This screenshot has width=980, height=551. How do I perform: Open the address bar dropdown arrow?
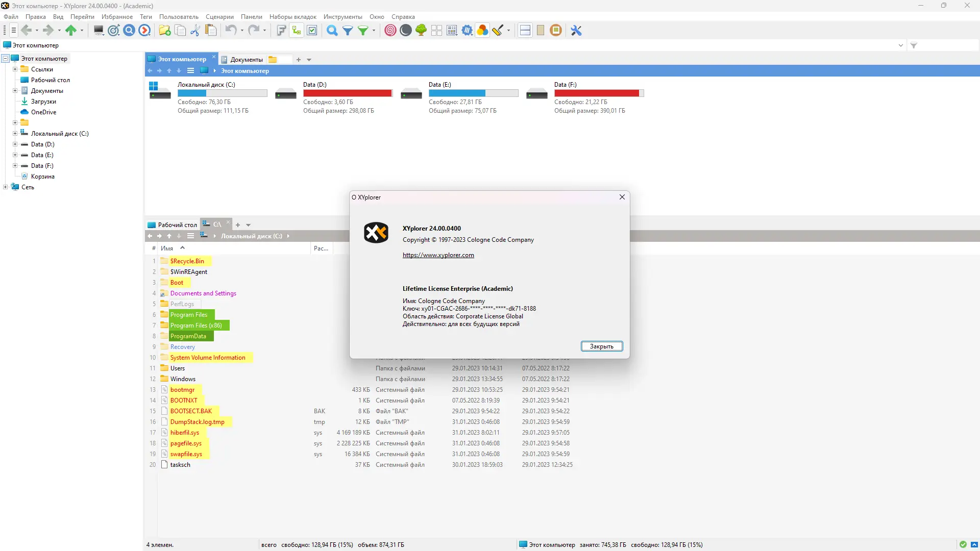[x=900, y=45]
